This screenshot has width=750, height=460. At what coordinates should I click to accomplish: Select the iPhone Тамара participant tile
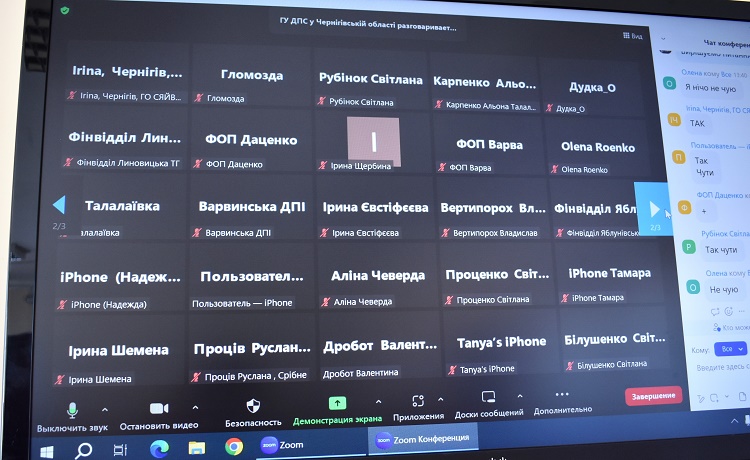point(608,276)
